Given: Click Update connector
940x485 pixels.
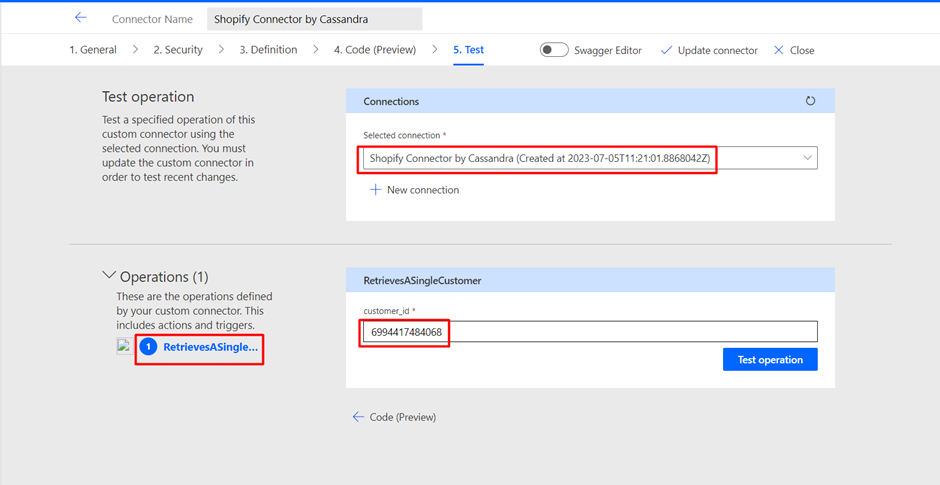Looking at the screenshot, I should point(709,50).
